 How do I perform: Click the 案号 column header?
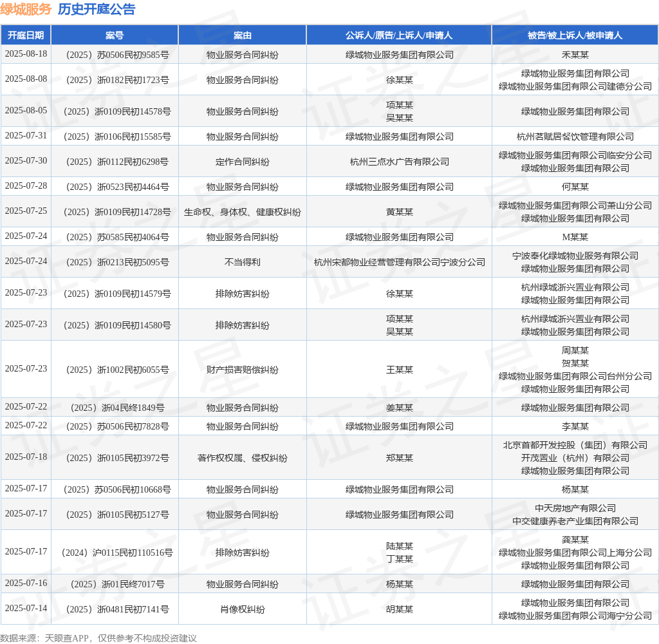coord(115,35)
